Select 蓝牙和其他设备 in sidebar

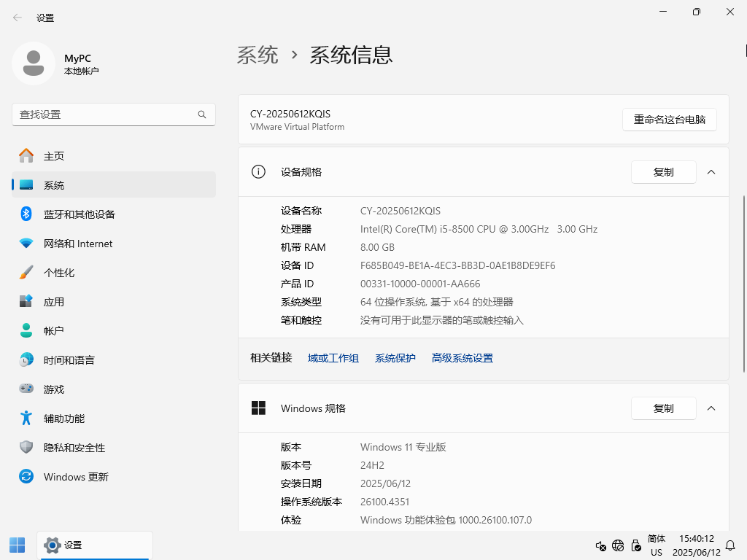pos(114,214)
